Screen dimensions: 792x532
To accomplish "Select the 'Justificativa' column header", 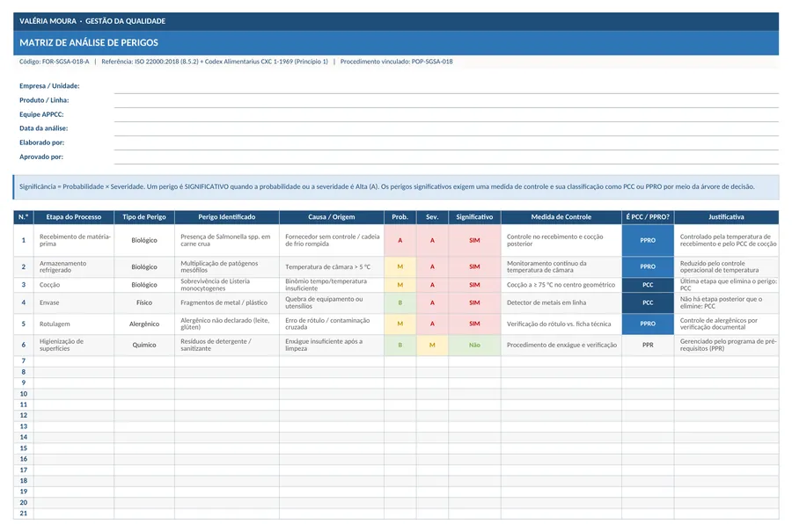I will [726, 217].
